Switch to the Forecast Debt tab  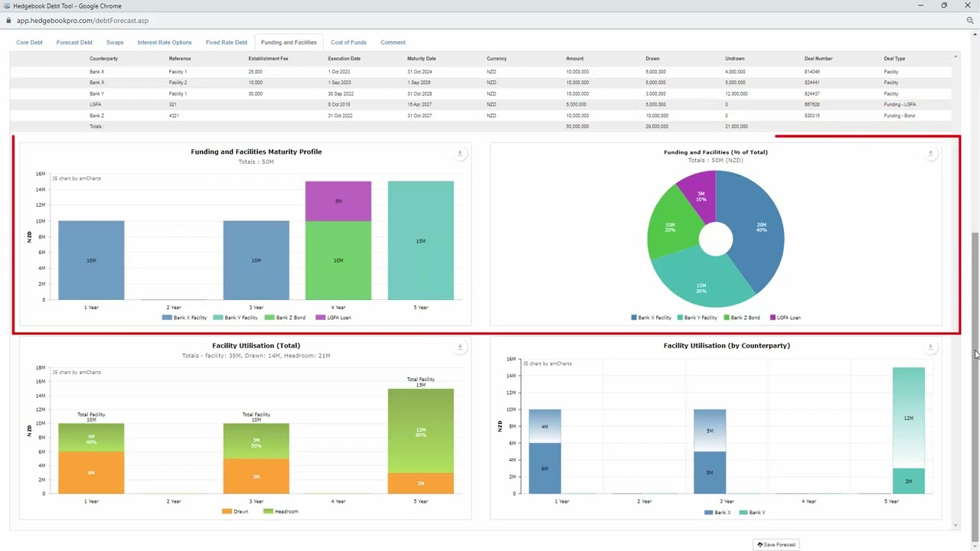pos(74,42)
